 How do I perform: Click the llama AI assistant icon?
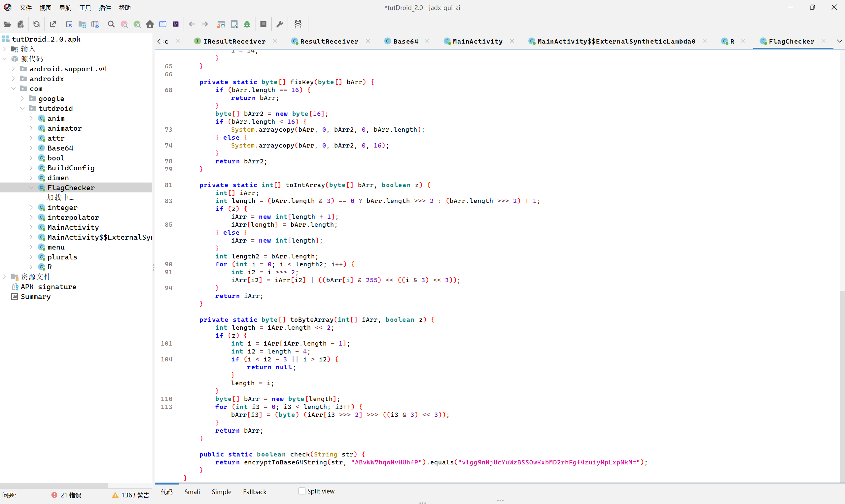(298, 24)
